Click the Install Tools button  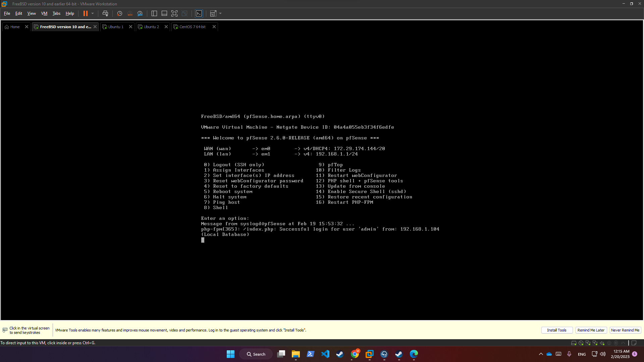[556, 330]
